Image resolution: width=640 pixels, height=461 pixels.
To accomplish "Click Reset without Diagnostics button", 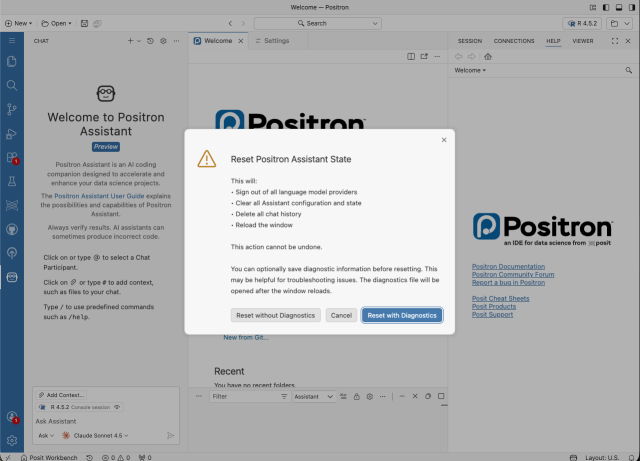I will 276,315.
